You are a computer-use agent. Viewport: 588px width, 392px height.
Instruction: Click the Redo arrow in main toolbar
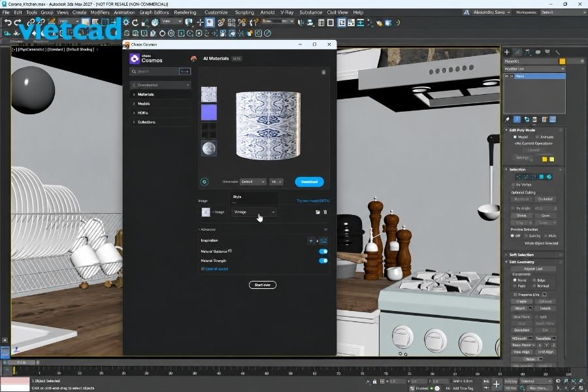coord(17,22)
